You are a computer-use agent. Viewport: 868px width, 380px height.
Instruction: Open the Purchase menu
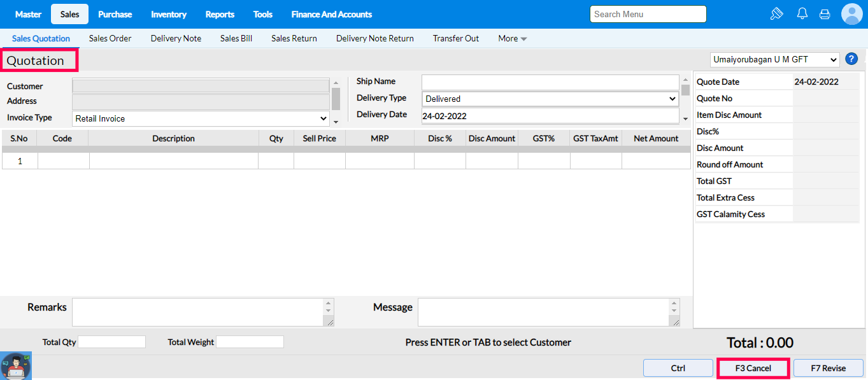[x=115, y=14]
